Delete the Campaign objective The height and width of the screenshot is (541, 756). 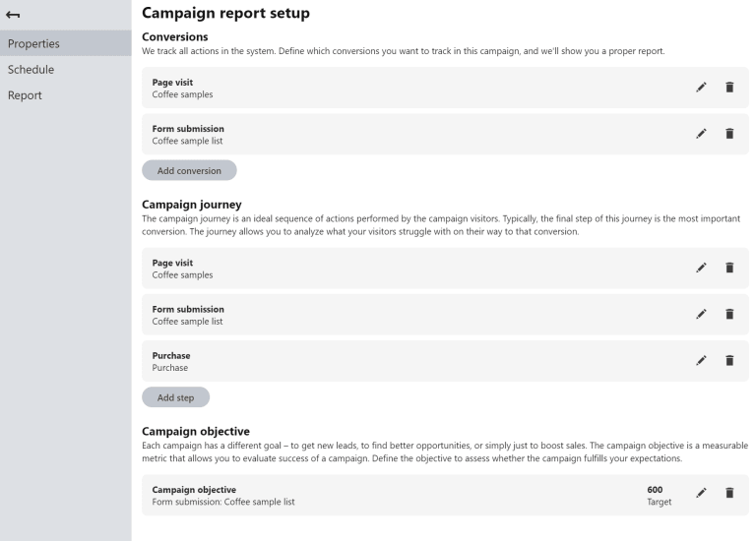pos(729,494)
